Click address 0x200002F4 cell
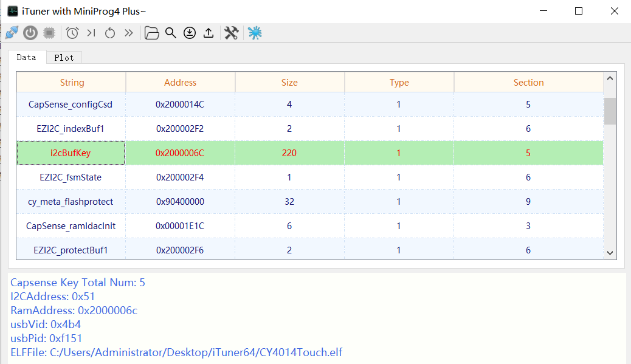631x364 pixels. [x=181, y=177]
